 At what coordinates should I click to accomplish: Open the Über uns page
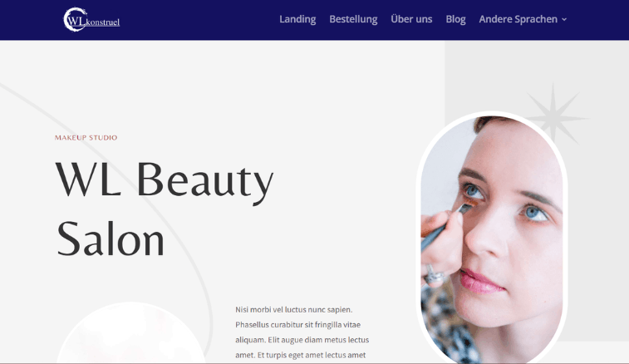click(x=411, y=19)
